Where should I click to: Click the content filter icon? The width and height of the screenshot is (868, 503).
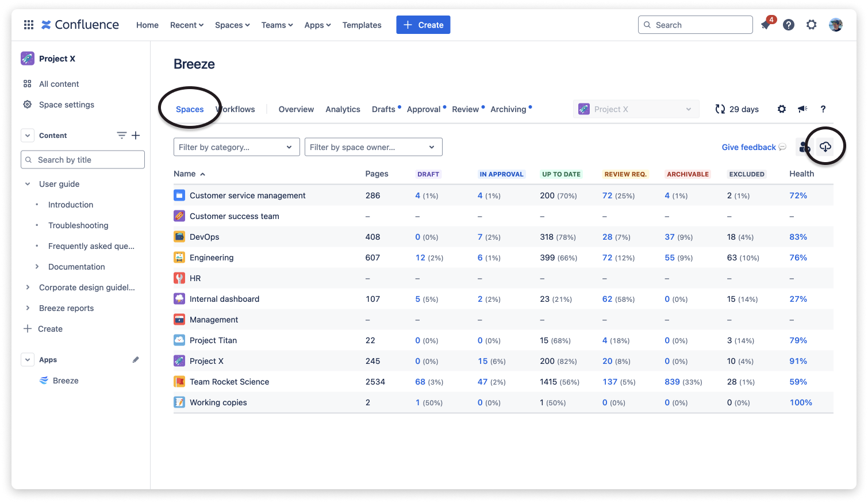pyautogui.click(x=121, y=136)
